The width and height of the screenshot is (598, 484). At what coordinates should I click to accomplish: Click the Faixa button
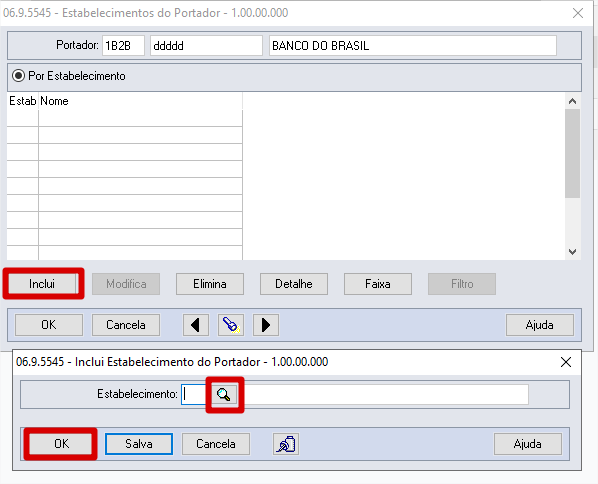click(x=378, y=284)
